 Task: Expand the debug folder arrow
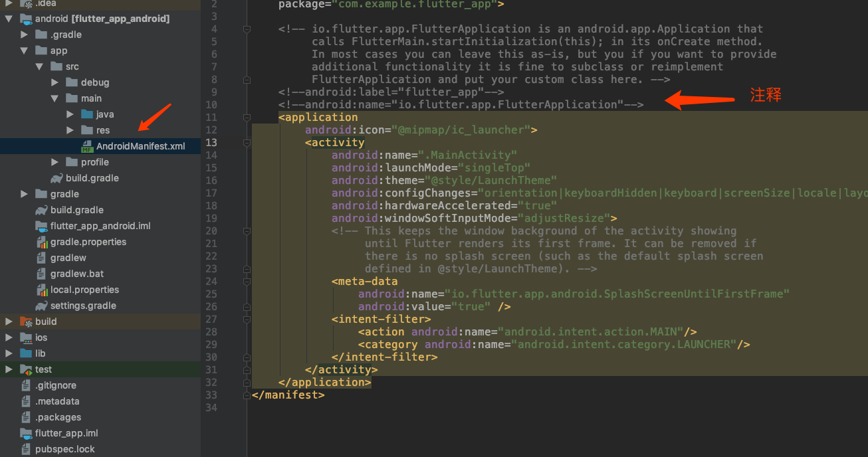click(x=55, y=82)
